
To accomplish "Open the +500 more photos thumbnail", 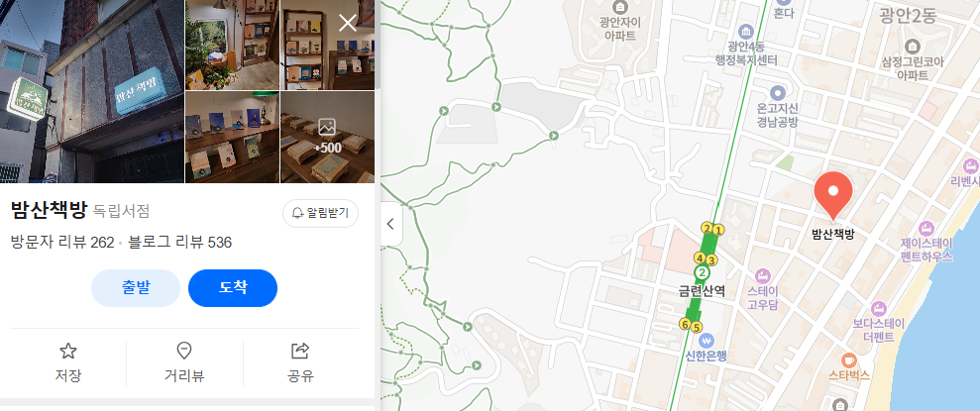I will (328, 138).
